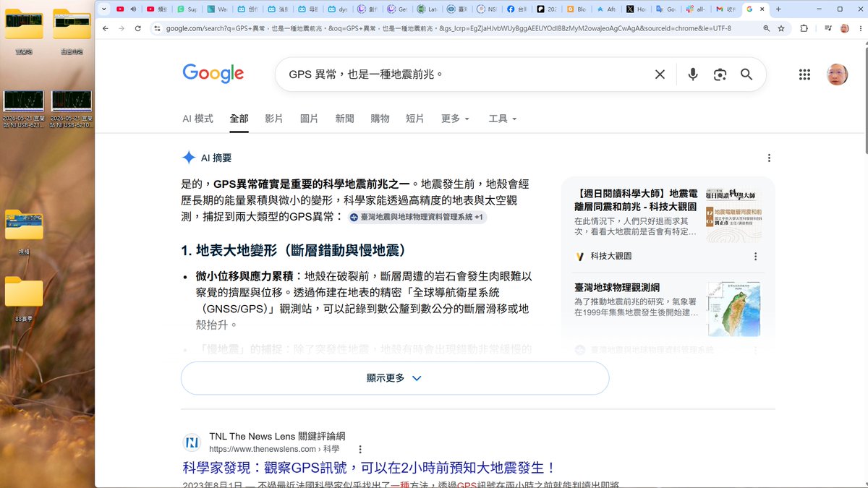
Task: Switch to AI 模式 tab
Action: [x=197, y=119]
